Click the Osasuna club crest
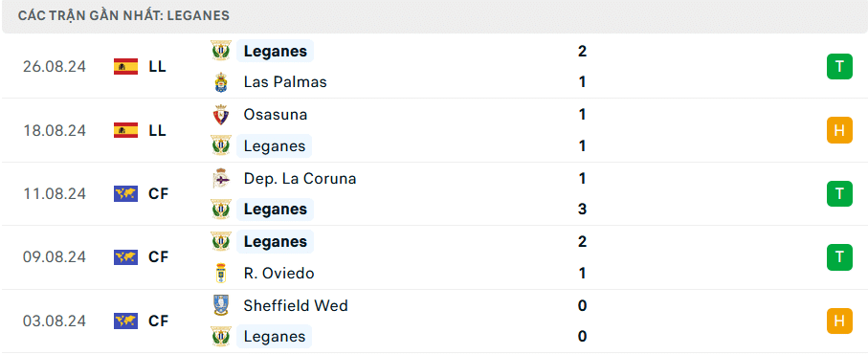868x354 pixels. point(221,115)
